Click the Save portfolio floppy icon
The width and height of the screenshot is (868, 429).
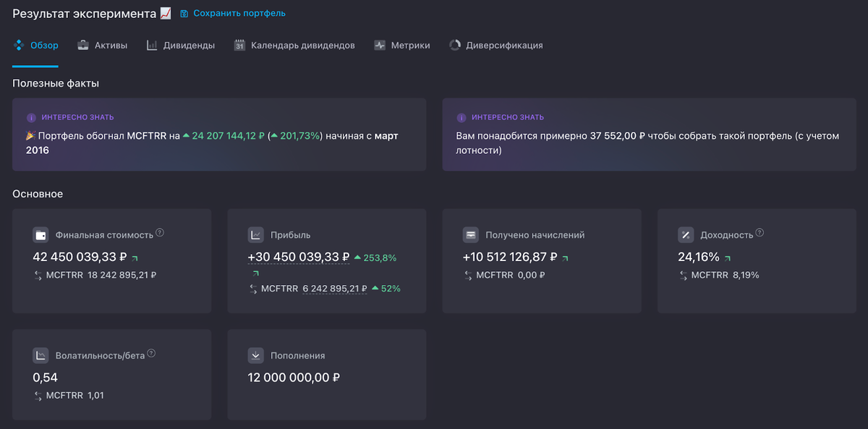pyautogui.click(x=184, y=14)
